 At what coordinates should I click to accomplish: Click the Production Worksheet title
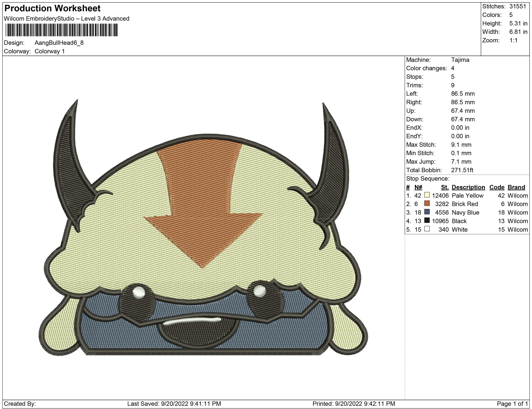point(52,8)
